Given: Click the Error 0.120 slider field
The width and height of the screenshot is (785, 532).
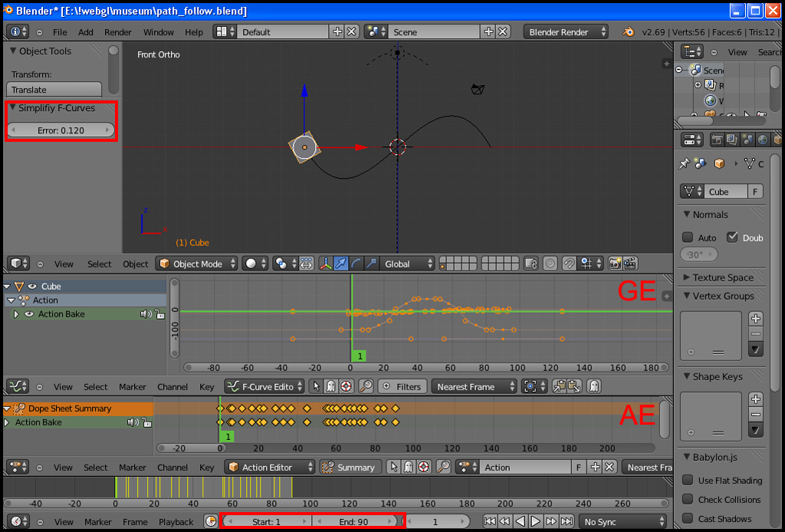Looking at the screenshot, I should click(61, 130).
